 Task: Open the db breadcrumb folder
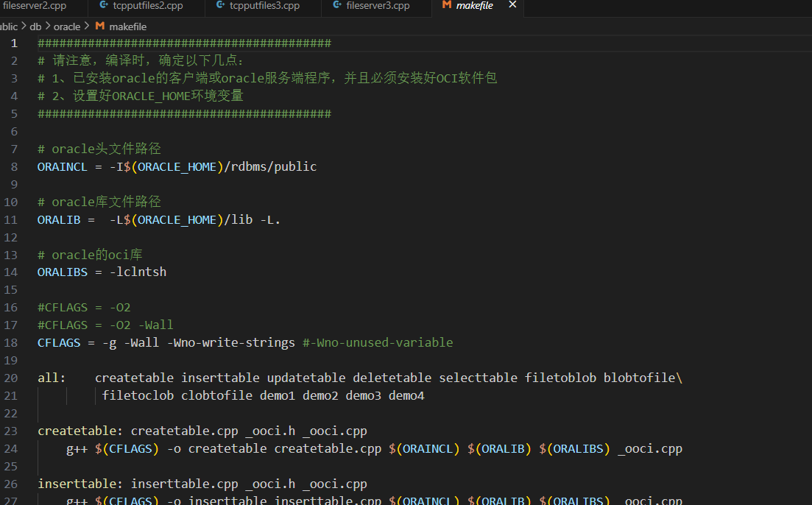[35, 27]
